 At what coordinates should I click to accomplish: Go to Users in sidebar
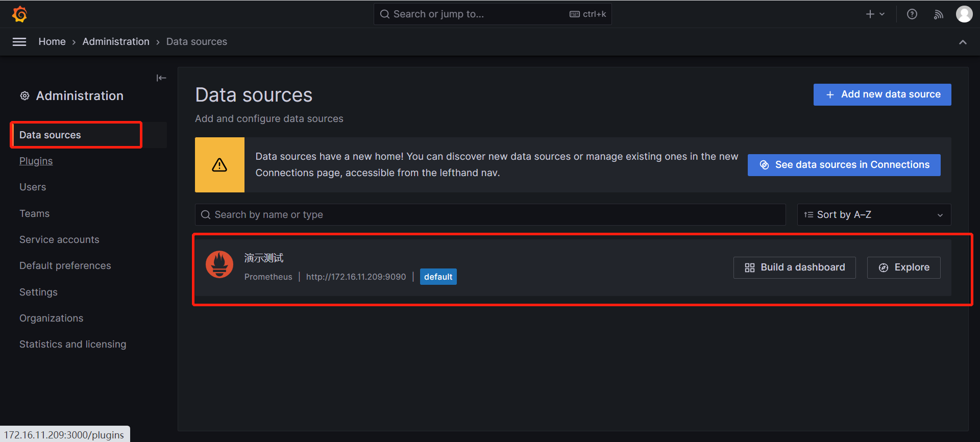(x=33, y=187)
